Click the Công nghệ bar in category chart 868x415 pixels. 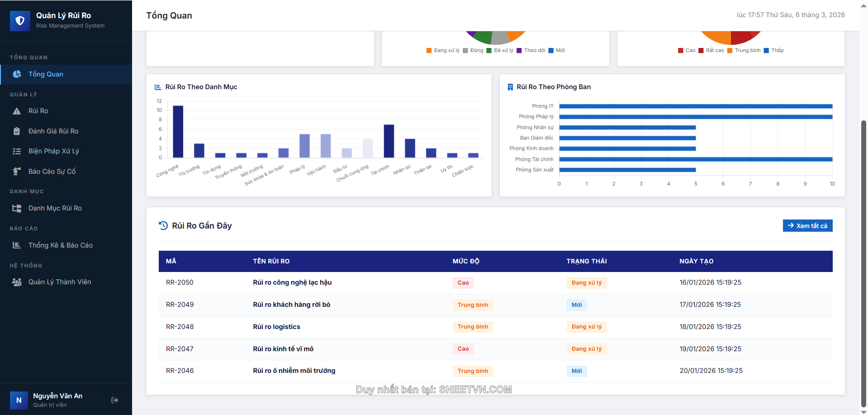(178, 131)
